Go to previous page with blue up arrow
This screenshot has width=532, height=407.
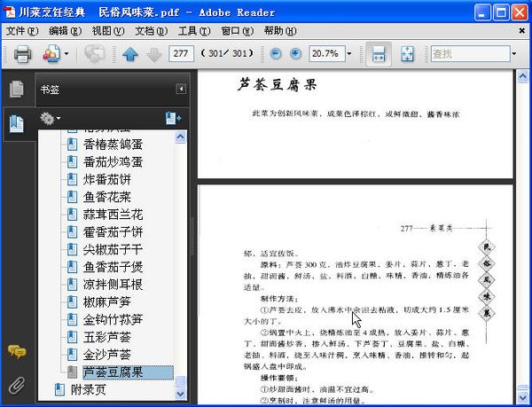coord(130,53)
